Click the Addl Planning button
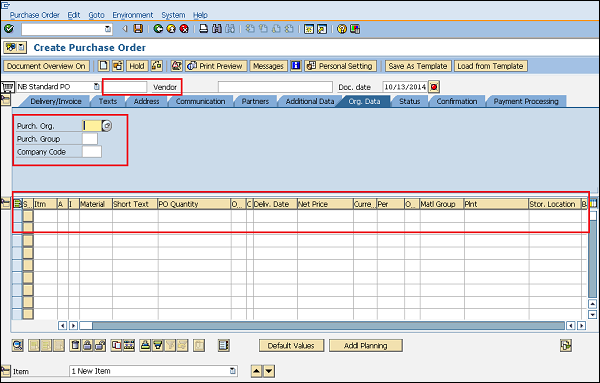Viewport: 600px width, 383px height. pos(366,346)
